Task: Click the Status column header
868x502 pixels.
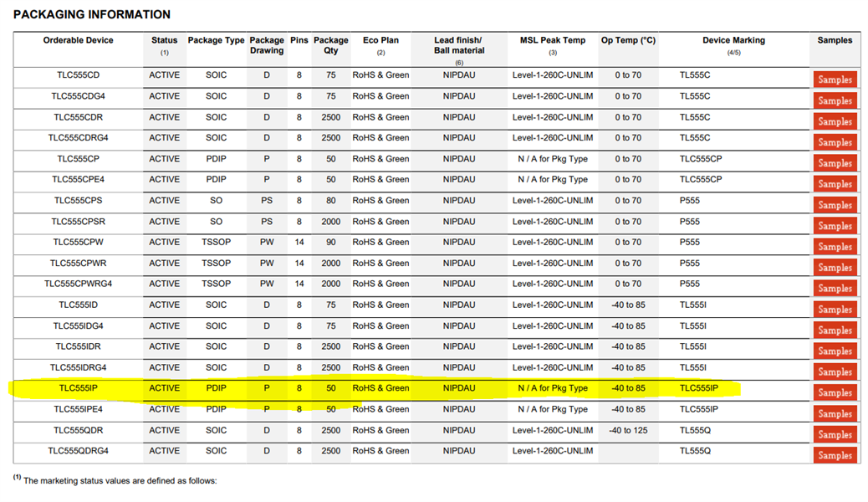Action: coord(165,40)
